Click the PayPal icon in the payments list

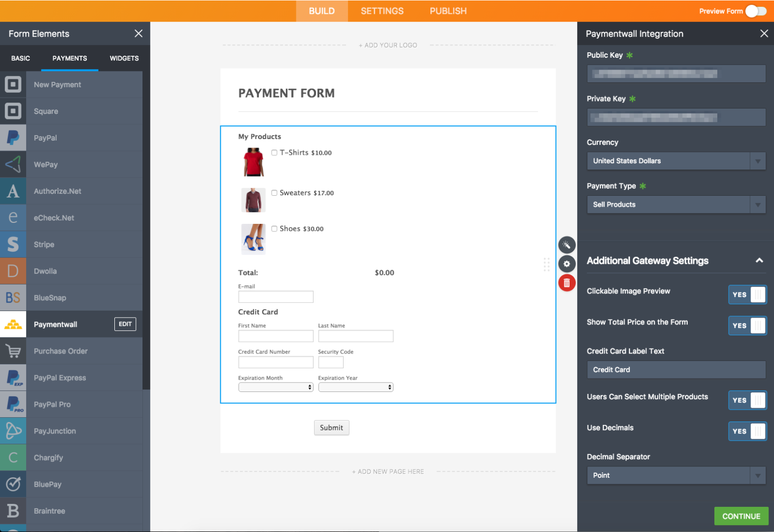pyautogui.click(x=13, y=138)
